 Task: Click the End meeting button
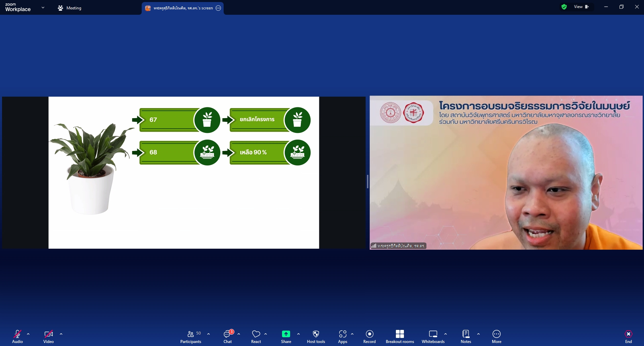[x=628, y=337]
